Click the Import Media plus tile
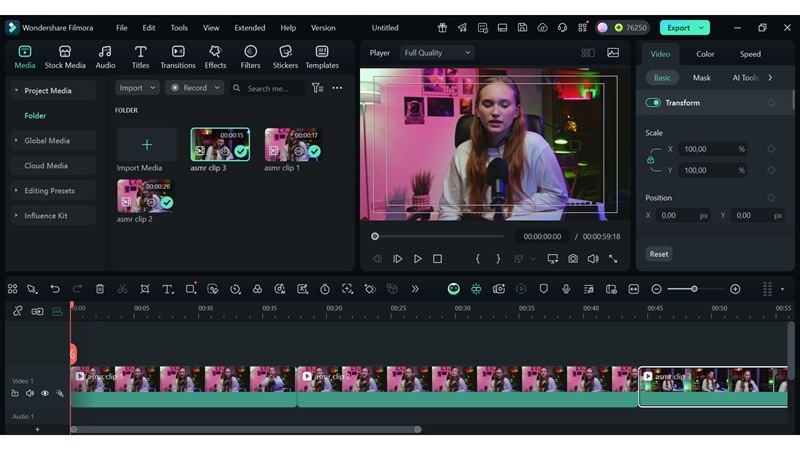800x450 pixels. pos(147,145)
